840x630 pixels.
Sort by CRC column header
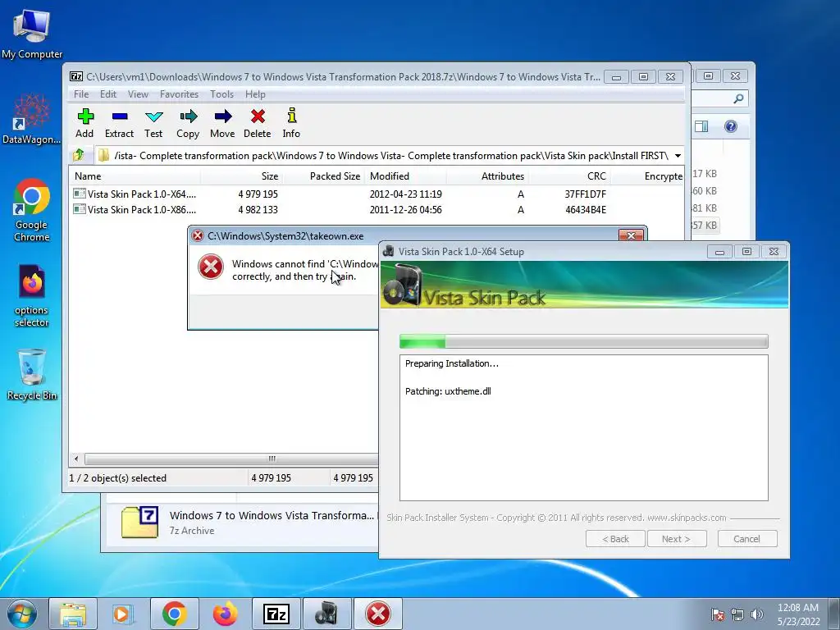point(569,176)
